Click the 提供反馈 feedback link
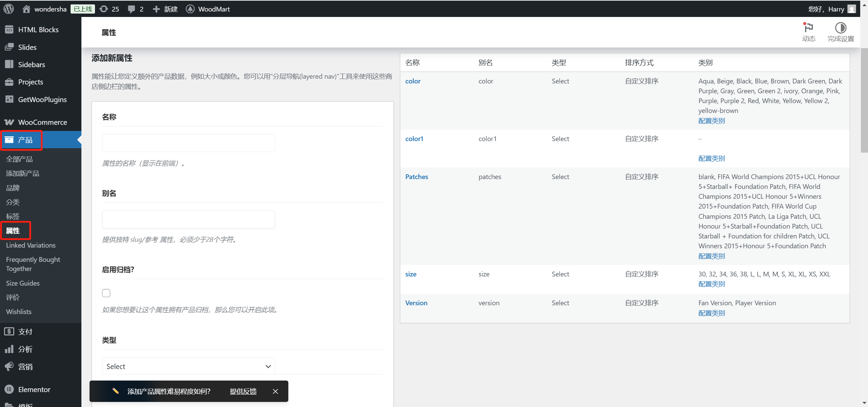 243,391
